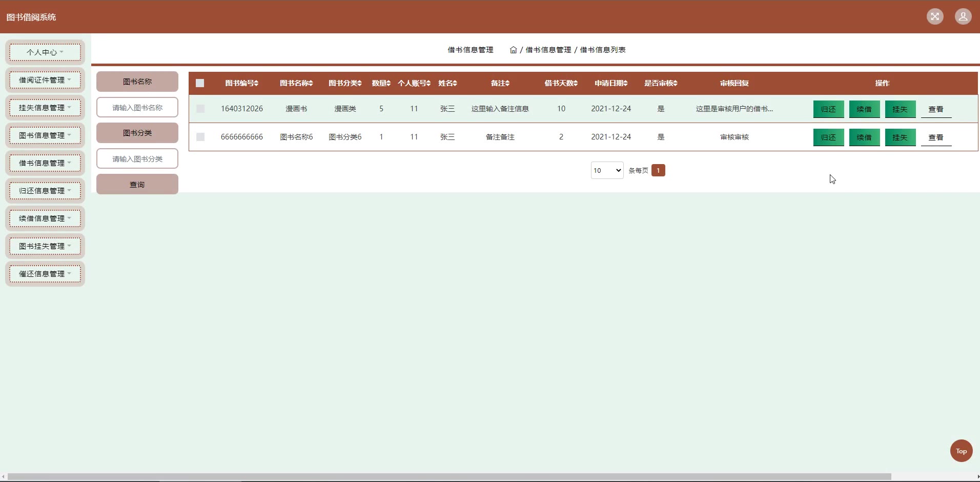Viewport: 980px width, 482px height.
Task: Expand the 催还信息管理 sidebar menu
Action: coord(45,274)
